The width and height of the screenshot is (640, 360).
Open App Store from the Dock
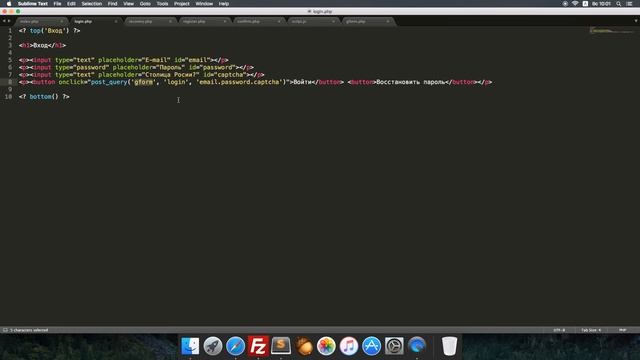pos(371,346)
